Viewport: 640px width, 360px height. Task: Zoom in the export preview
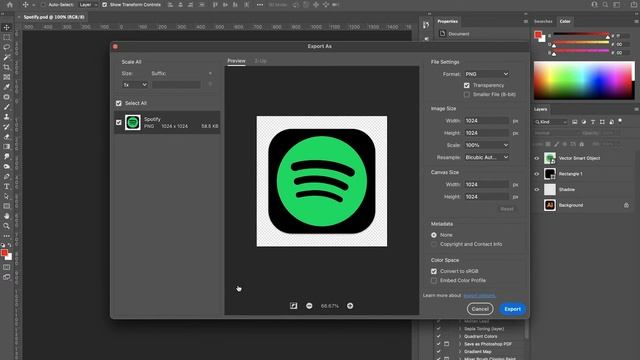coord(350,306)
